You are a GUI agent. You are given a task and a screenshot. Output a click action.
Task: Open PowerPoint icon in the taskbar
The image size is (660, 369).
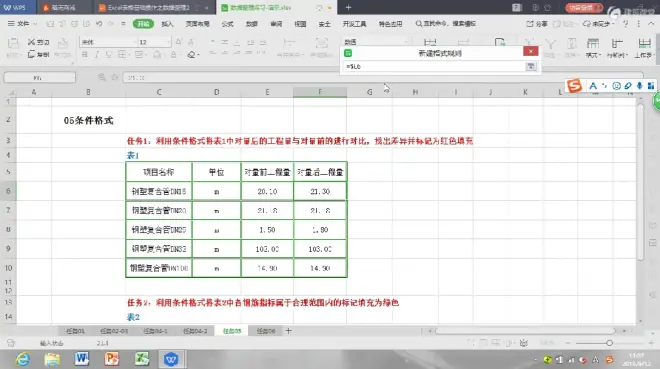pyautogui.click(x=112, y=359)
